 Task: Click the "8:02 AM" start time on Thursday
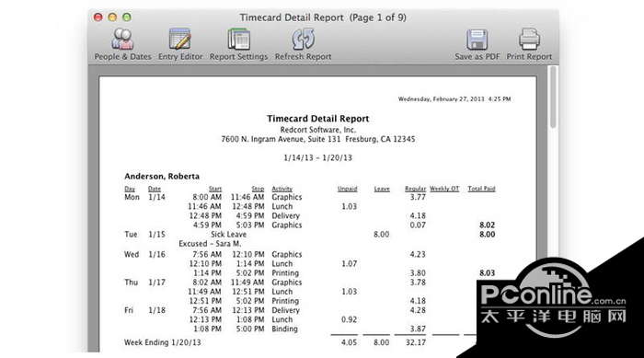pos(207,283)
